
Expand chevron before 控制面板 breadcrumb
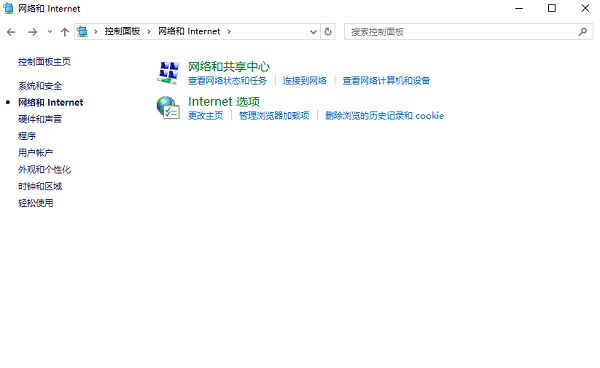[96, 32]
